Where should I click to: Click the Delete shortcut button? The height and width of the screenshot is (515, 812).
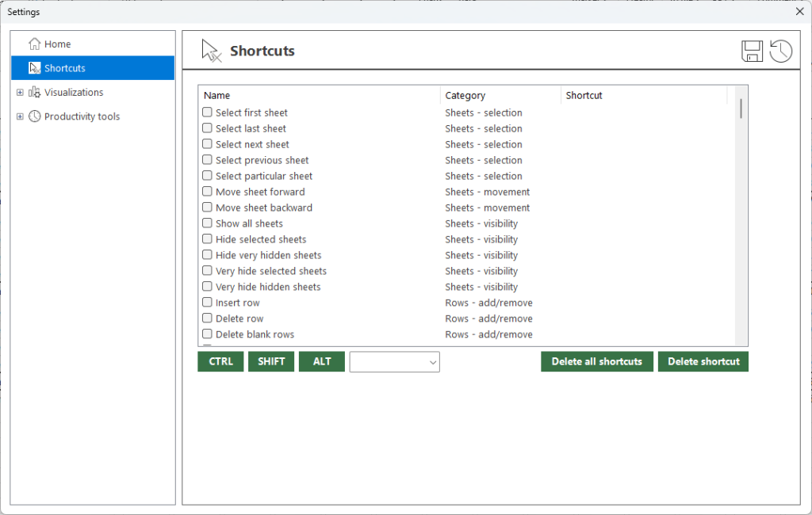703,362
